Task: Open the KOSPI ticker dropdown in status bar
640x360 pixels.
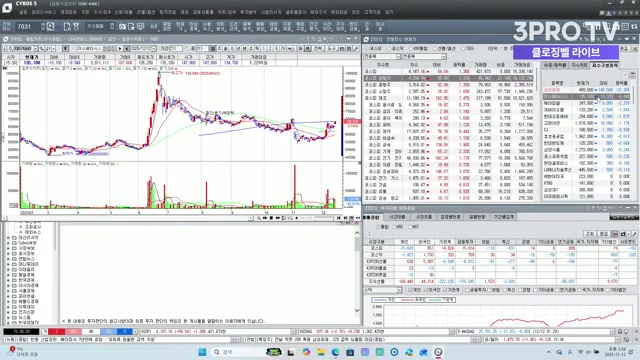Action: pos(293,332)
